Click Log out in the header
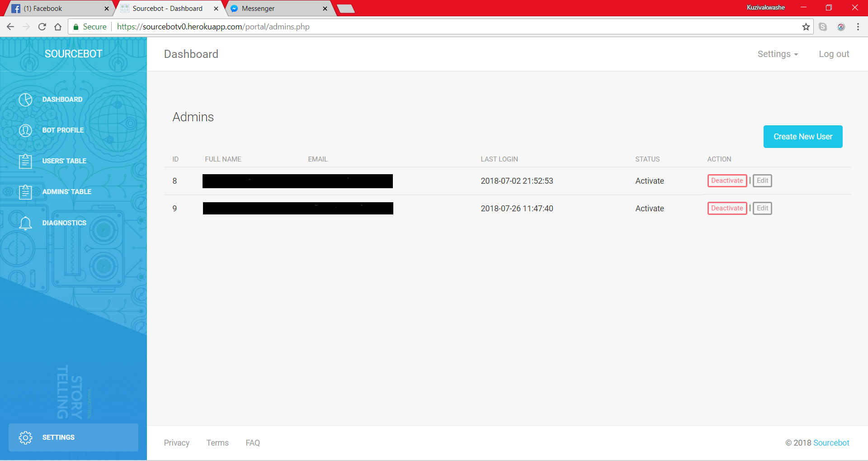 [x=834, y=54]
